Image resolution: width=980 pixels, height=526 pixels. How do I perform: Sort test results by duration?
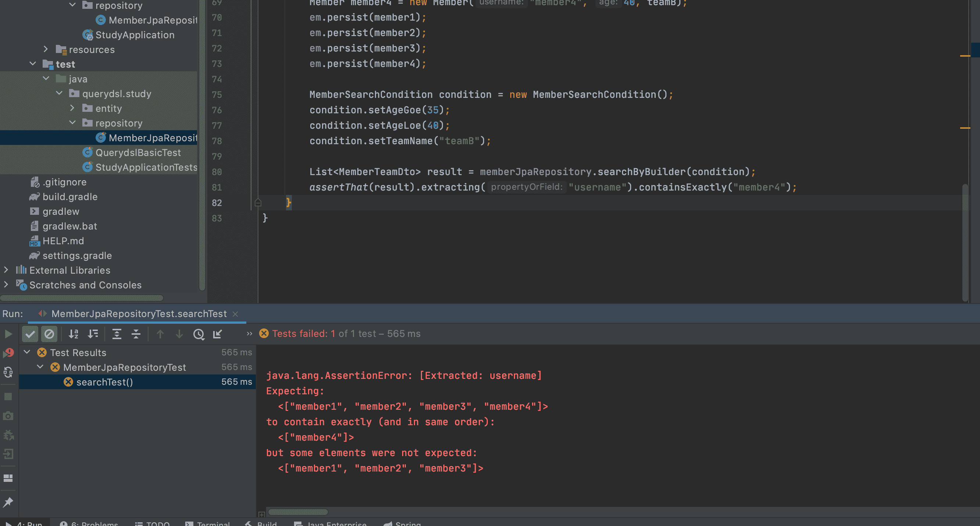pos(93,334)
